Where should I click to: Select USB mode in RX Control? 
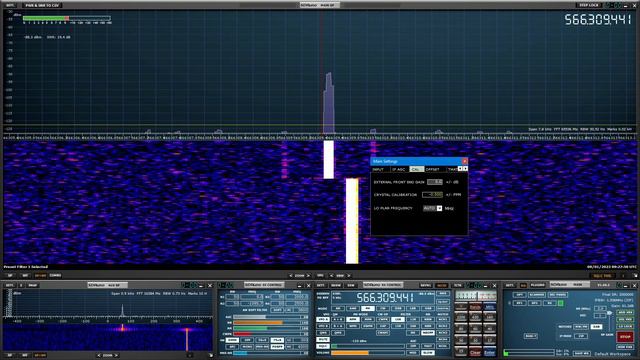(428, 308)
